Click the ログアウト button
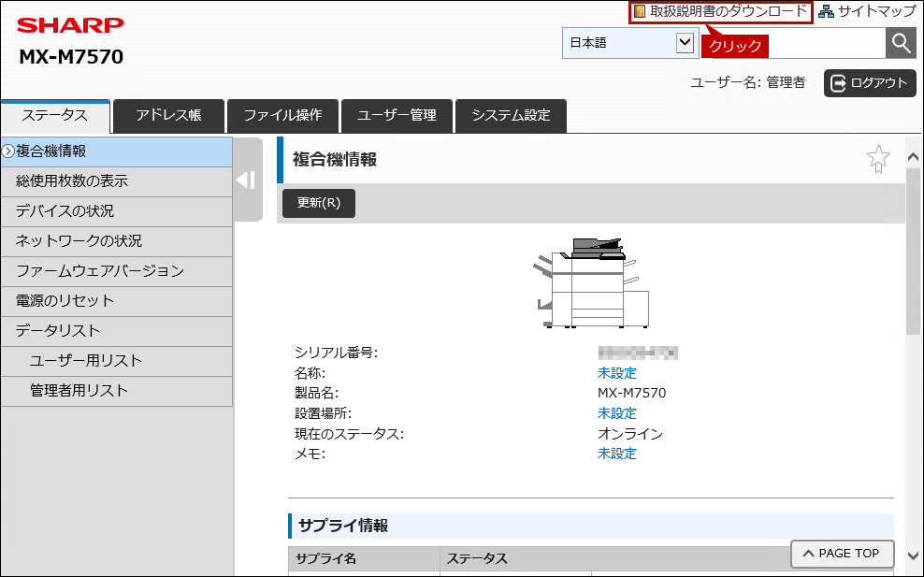 [870, 83]
